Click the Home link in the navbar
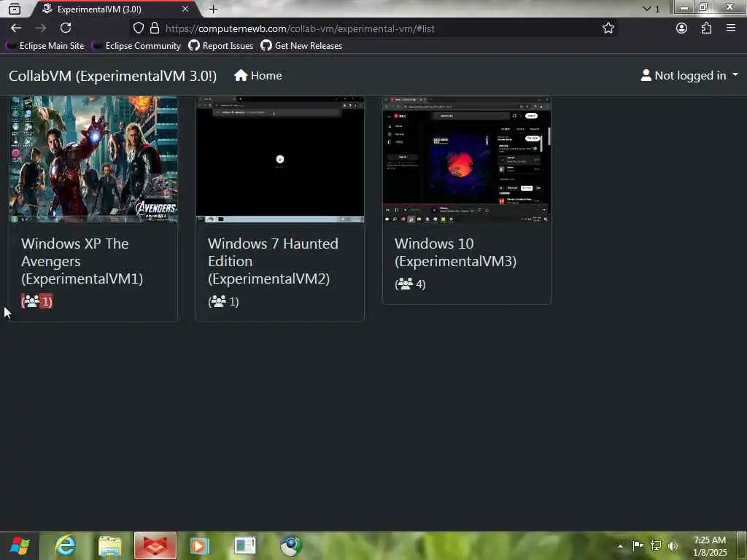 pos(258,76)
